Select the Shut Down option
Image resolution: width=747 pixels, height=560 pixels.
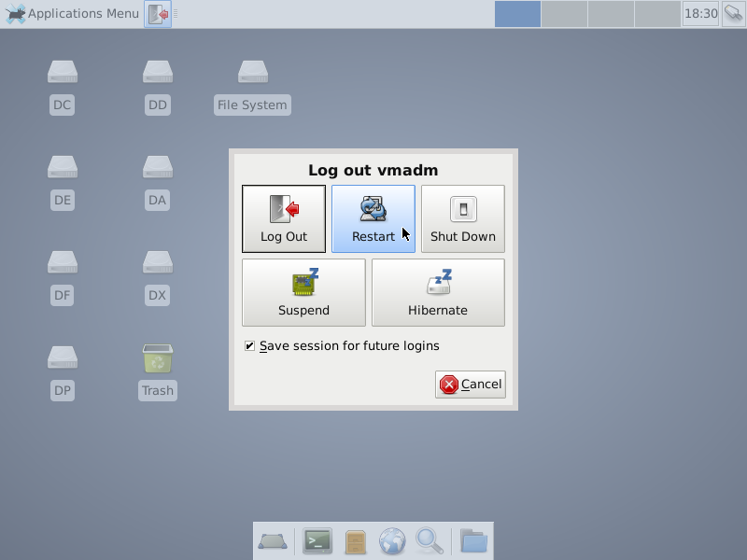point(462,218)
